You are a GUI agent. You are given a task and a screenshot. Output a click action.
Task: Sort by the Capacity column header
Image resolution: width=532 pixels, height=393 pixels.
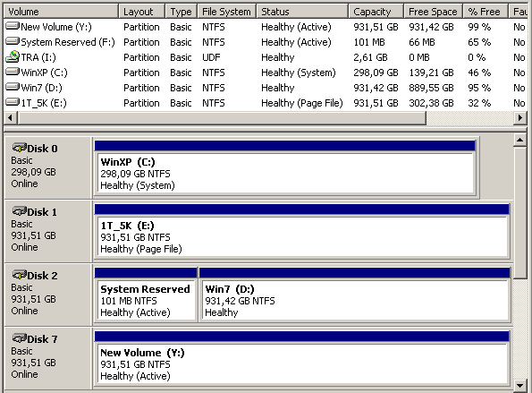(x=376, y=12)
